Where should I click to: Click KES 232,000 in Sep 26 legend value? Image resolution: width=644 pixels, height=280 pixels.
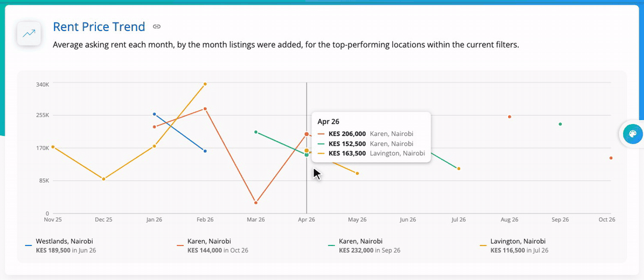(369, 250)
